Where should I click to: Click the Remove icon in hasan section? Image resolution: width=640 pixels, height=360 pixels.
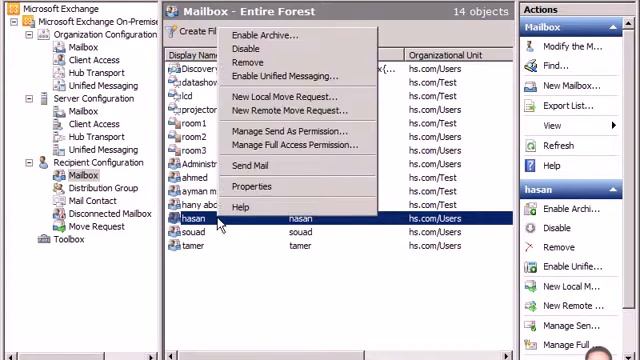pyautogui.click(x=530, y=247)
